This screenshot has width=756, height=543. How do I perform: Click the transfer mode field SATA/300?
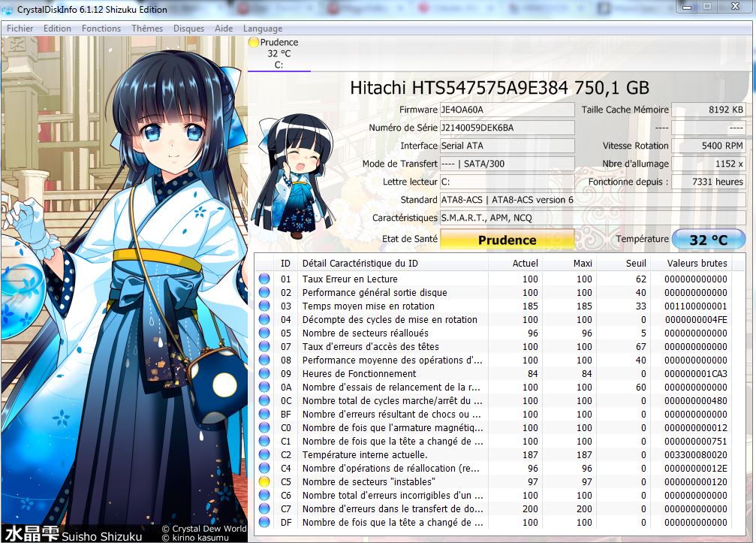508,164
